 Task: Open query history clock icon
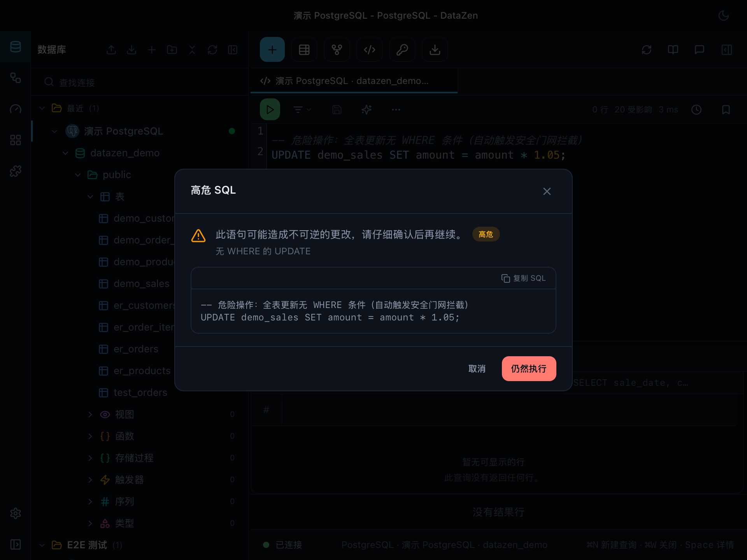click(x=696, y=110)
